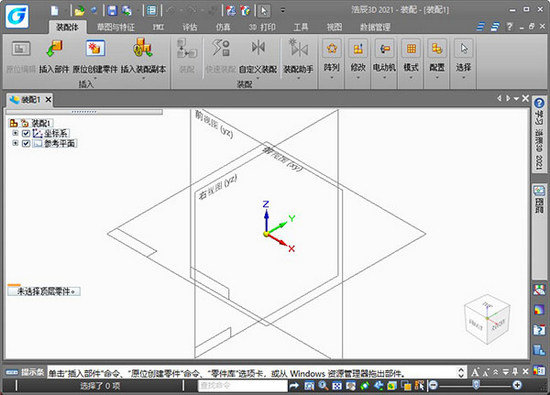Click the help question mark icon in ribbon
The image size is (550, 395).
509,27
